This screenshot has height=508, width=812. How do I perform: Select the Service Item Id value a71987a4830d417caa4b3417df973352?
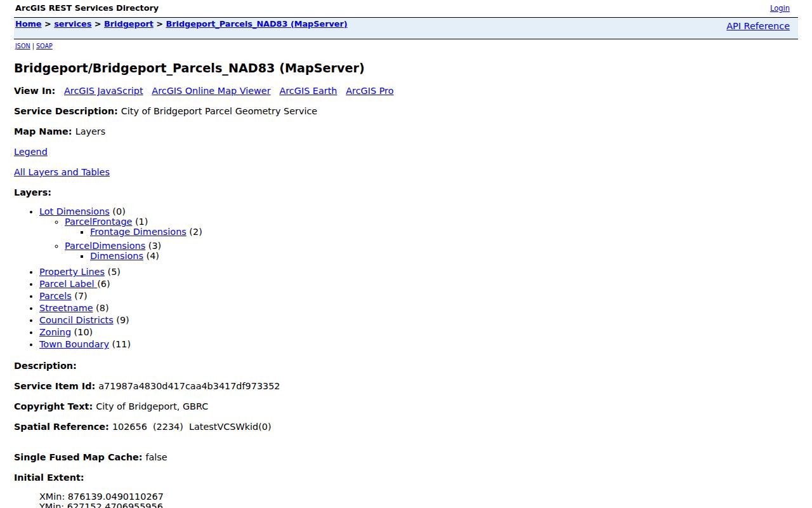pos(189,386)
